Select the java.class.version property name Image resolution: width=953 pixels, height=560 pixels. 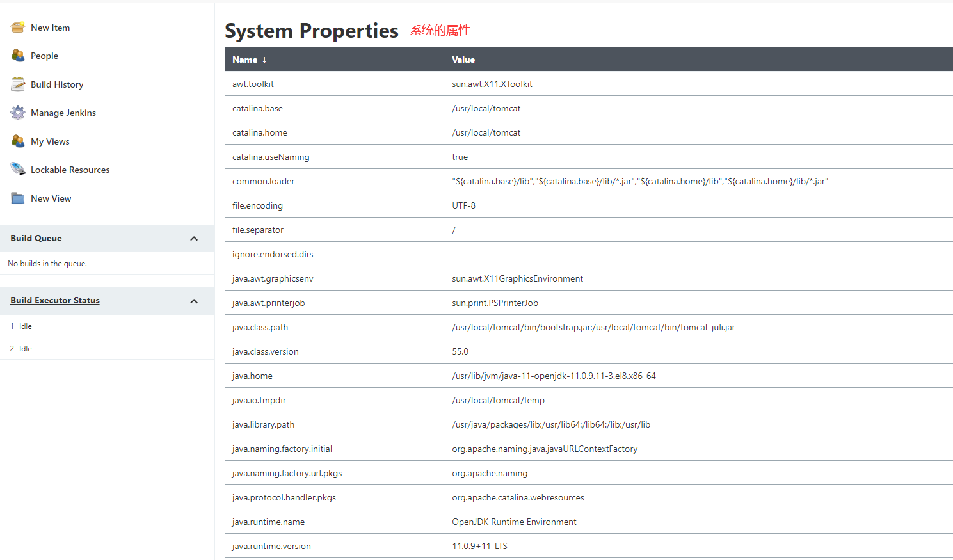pos(266,351)
